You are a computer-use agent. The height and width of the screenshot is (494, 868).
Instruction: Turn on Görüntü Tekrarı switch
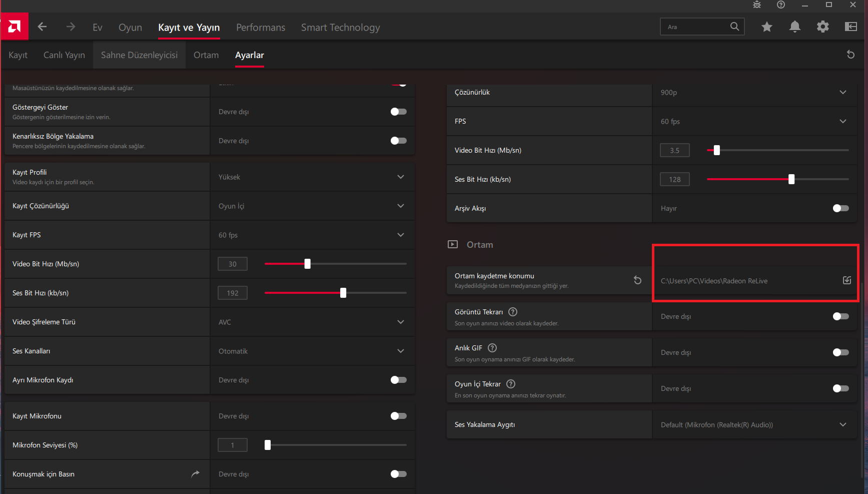[x=840, y=316]
